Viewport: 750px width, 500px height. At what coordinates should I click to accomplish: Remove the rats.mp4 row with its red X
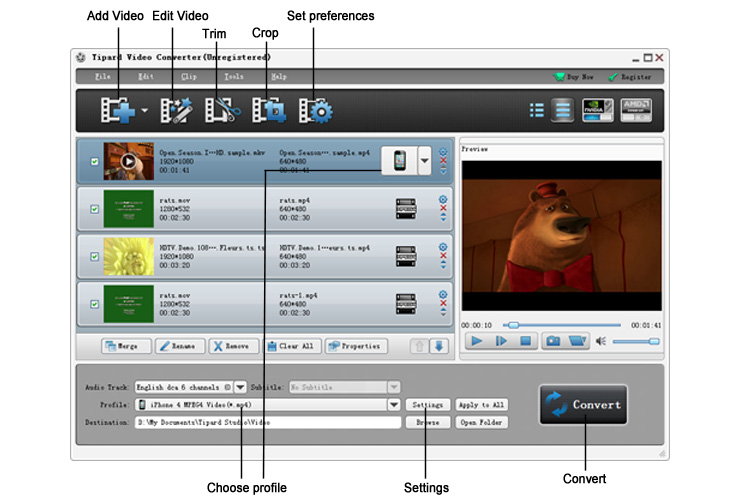pos(443,208)
